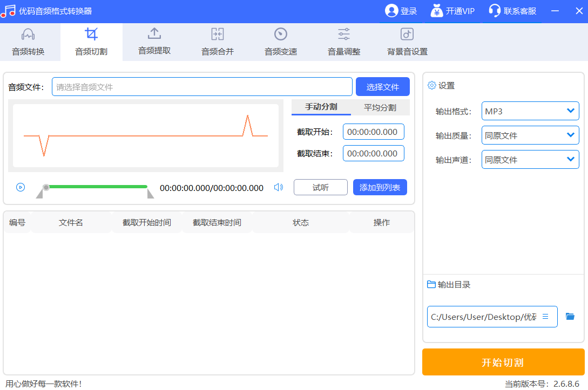Switch to the 平均分割 tab

[380, 107]
